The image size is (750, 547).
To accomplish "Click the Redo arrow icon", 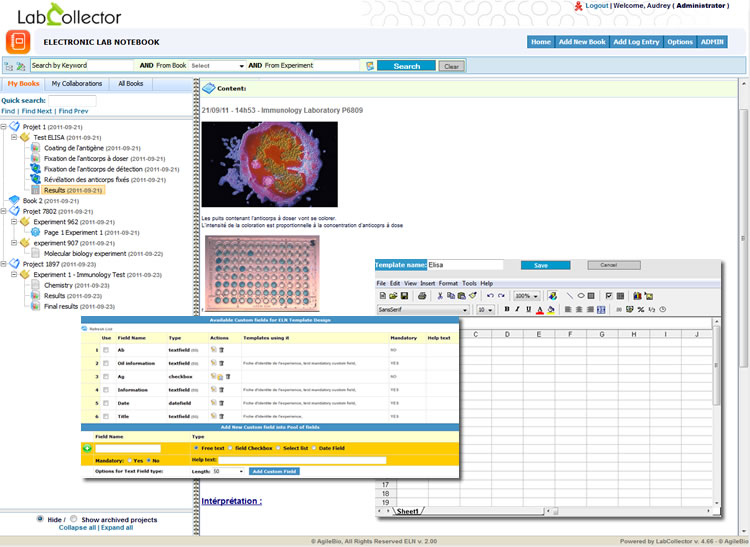I will pyautogui.click(x=501, y=296).
